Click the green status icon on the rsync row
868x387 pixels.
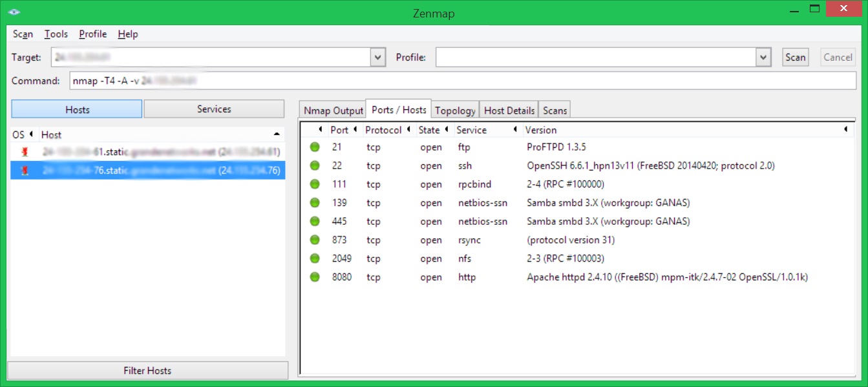pyautogui.click(x=315, y=240)
